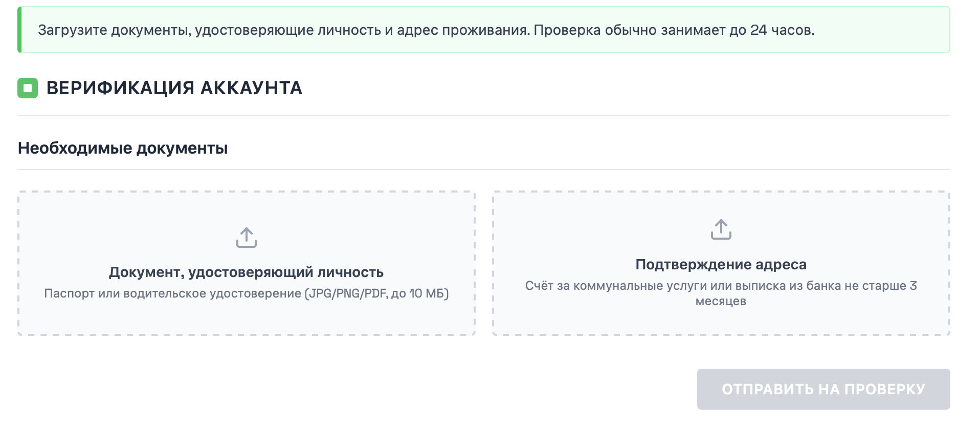Click the Необходимые документы subheading
Viewport: 980px width, 424px height.
[123, 148]
